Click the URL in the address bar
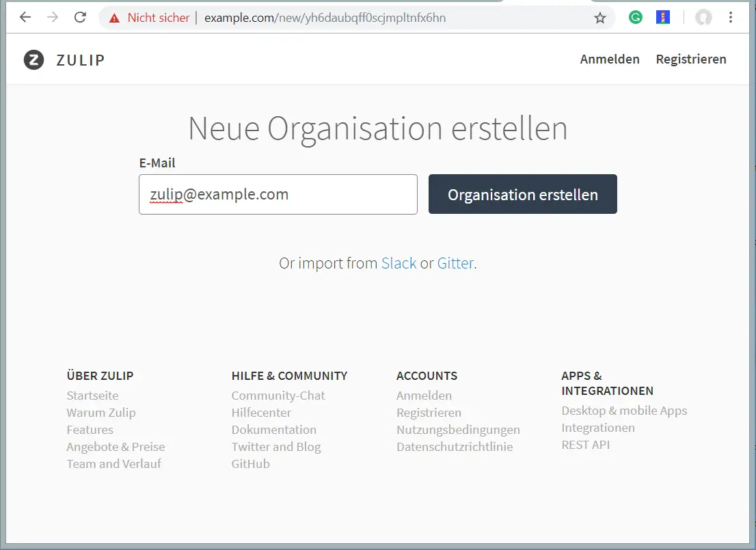Image resolution: width=756 pixels, height=550 pixels. [x=325, y=18]
